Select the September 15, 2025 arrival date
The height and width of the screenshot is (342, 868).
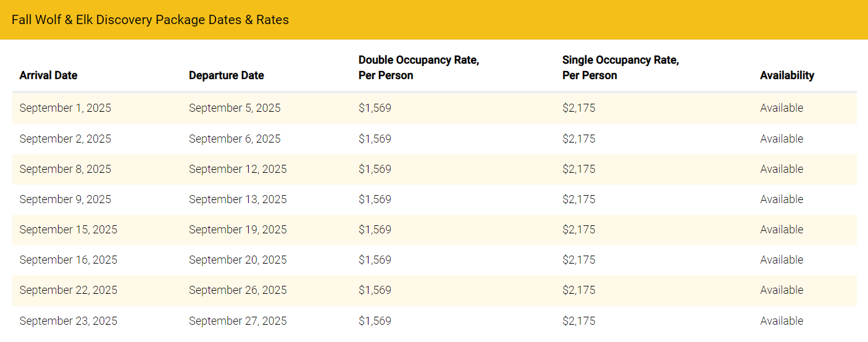click(x=68, y=230)
